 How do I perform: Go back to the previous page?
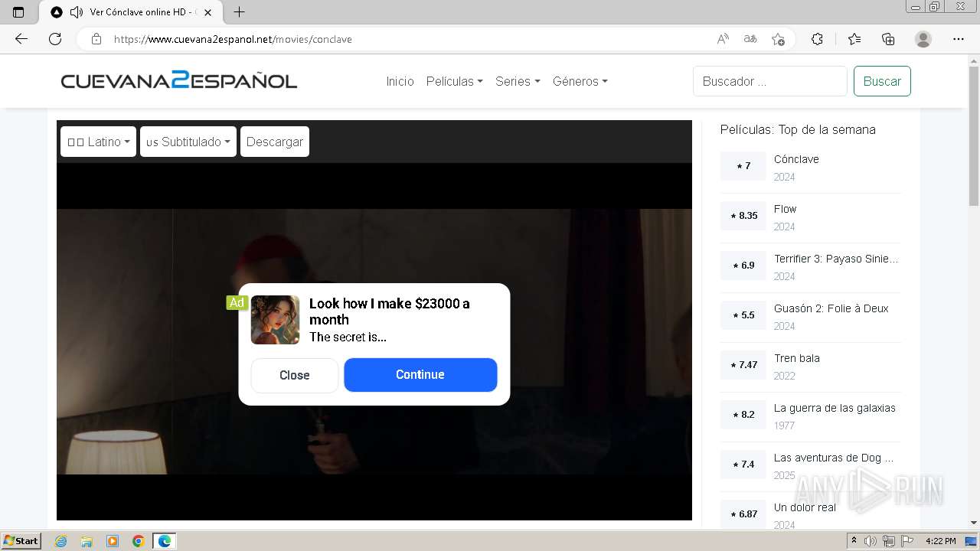[x=21, y=39]
